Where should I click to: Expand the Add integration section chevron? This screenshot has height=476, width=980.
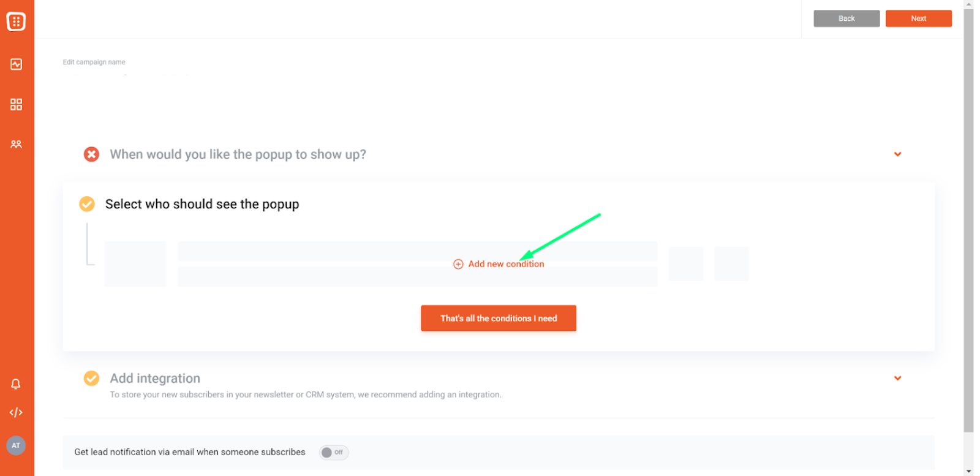click(897, 379)
